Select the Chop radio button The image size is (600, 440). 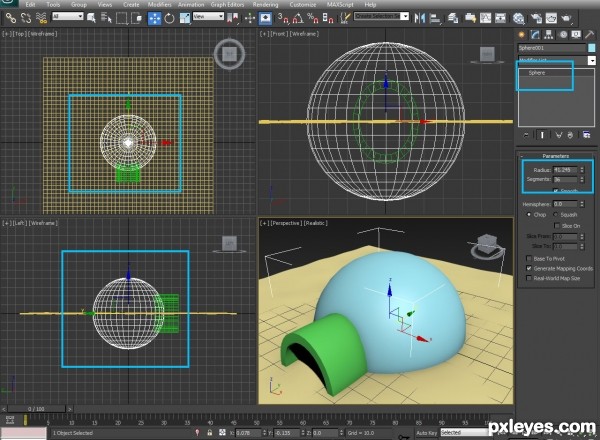pos(529,215)
